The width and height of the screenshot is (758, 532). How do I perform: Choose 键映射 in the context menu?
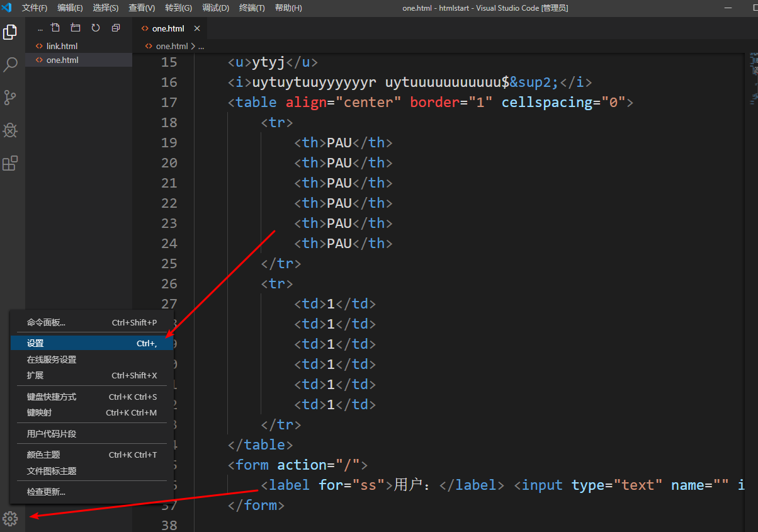click(92, 412)
